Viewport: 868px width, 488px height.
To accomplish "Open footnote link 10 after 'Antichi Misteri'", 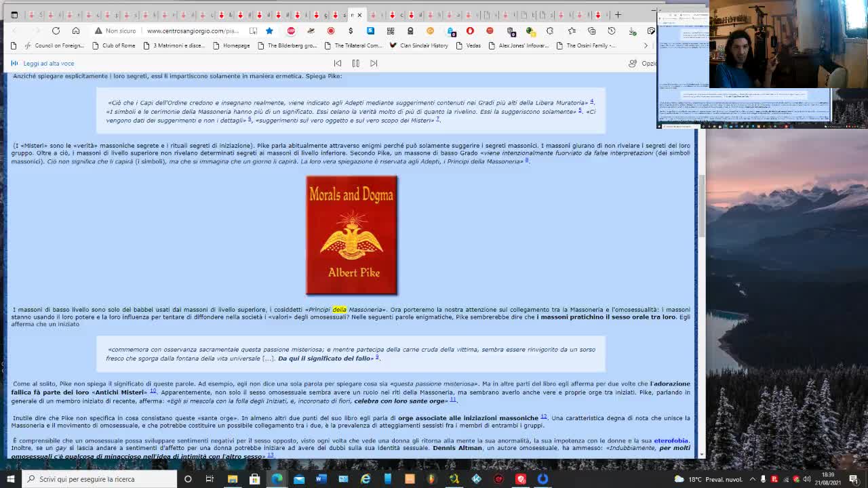I will click(153, 391).
